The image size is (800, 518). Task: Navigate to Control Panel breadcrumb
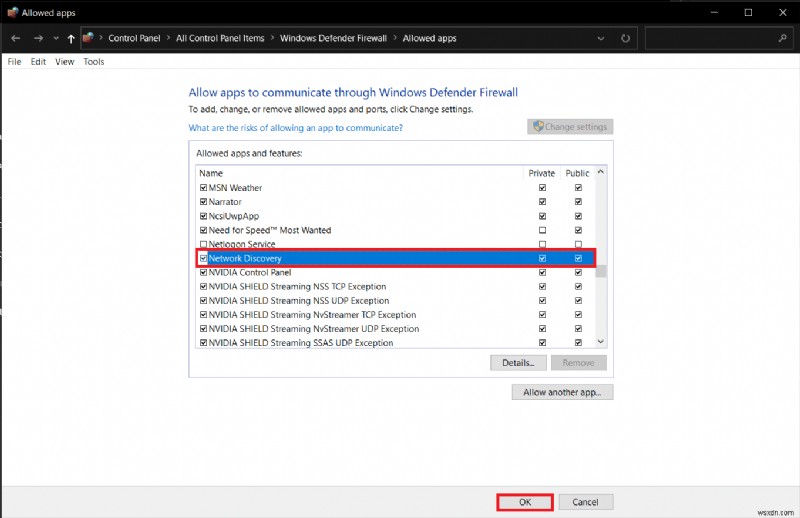pos(134,38)
